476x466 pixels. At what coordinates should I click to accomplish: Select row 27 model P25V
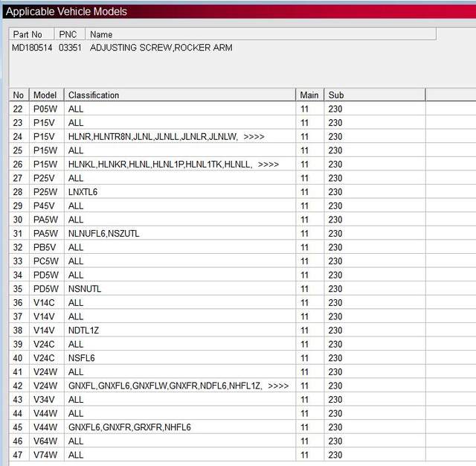[x=44, y=178]
